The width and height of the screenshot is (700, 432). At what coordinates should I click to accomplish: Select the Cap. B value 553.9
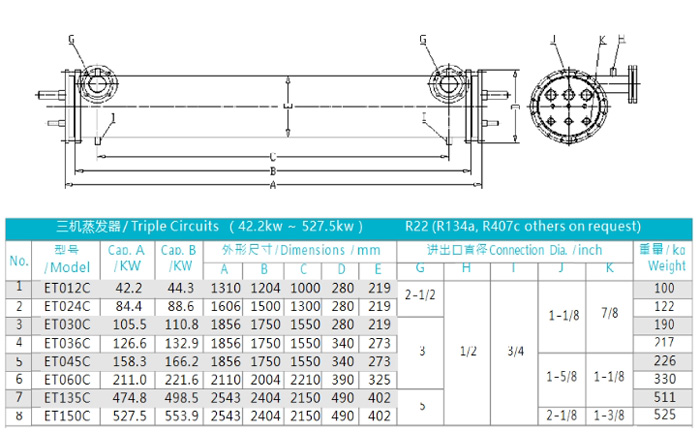click(x=182, y=416)
